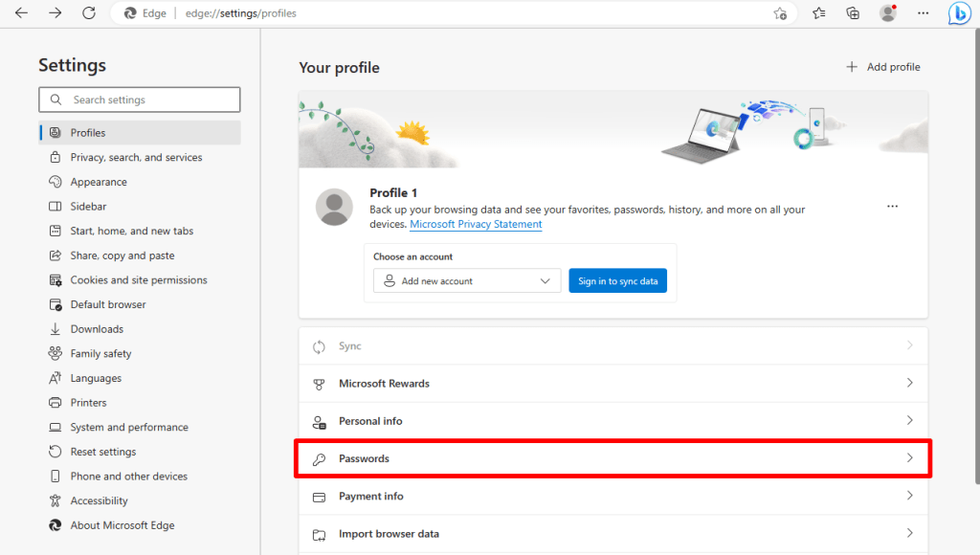Image resolution: width=980 pixels, height=555 pixels.
Task: Open the Add new account dropdown
Action: tap(466, 280)
